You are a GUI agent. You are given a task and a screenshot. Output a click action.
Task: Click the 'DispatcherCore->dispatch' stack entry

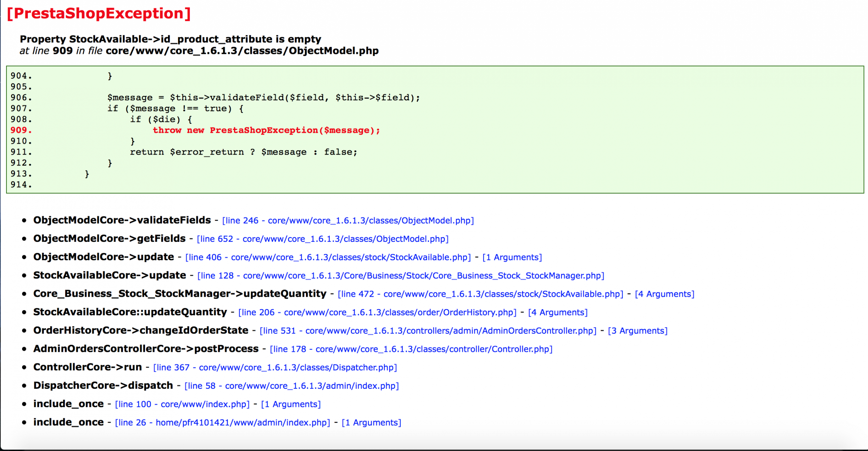pyautogui.click(x=103, y=386)
